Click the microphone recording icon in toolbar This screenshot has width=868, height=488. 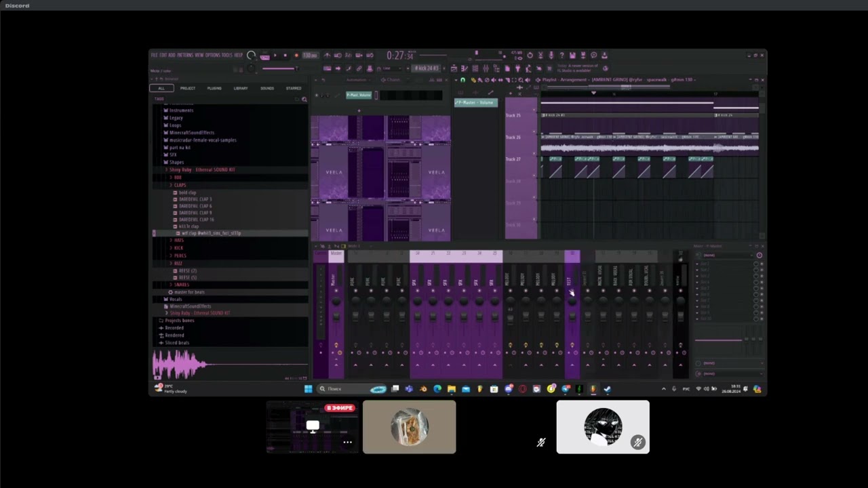(x=551, y=56)
